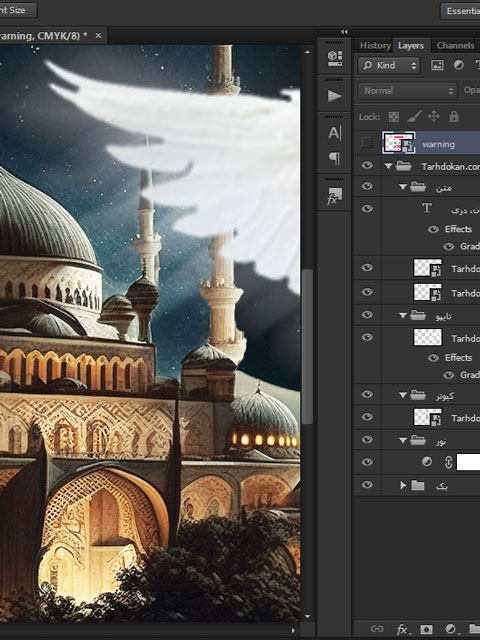Viewport: 480px width, 640px height.
Task: Hide the Tarhdokan.com group
Action: 367,165
